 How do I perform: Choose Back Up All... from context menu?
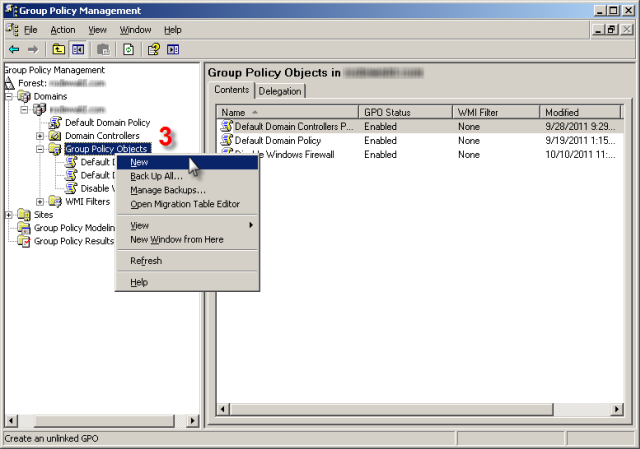click(x=187, y=176)
